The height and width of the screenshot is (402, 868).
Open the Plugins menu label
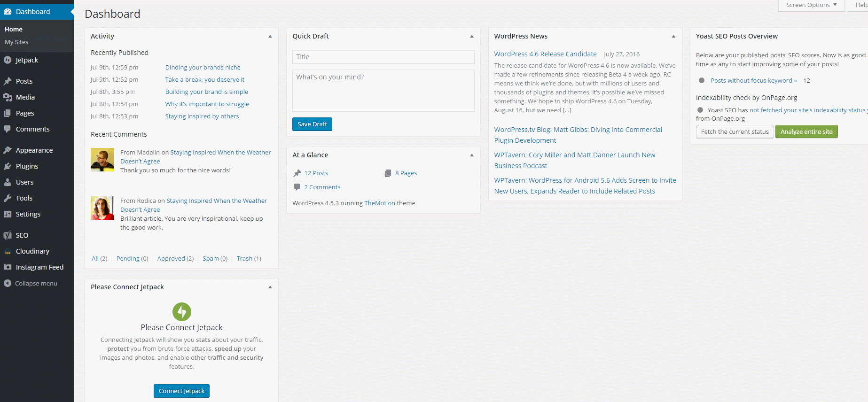pos(27,166)
